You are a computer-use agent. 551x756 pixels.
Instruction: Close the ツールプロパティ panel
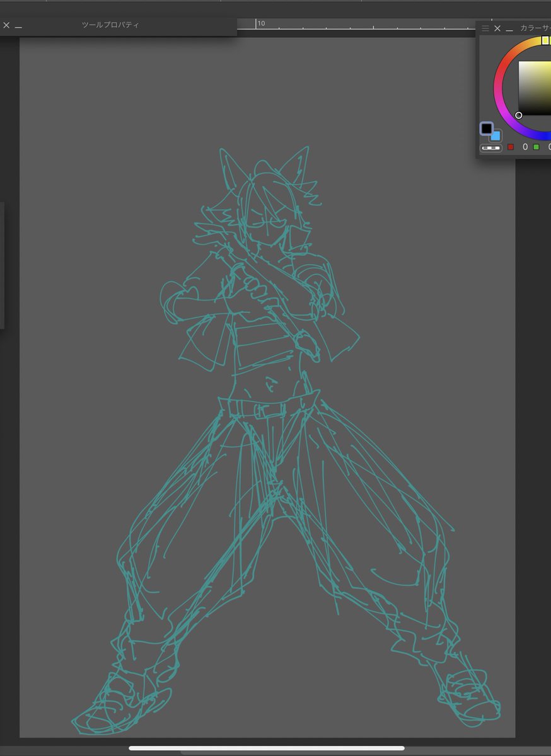click(x=6, y=25)
